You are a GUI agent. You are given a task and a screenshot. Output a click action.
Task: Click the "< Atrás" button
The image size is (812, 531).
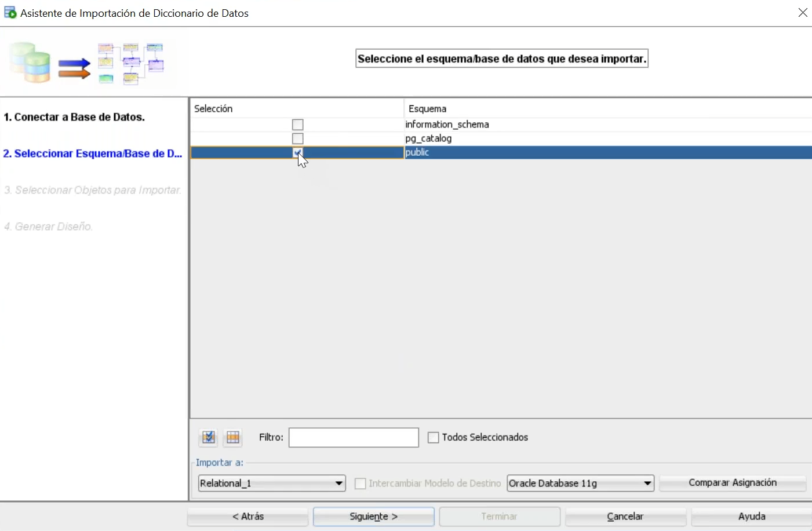click(247, 516)
